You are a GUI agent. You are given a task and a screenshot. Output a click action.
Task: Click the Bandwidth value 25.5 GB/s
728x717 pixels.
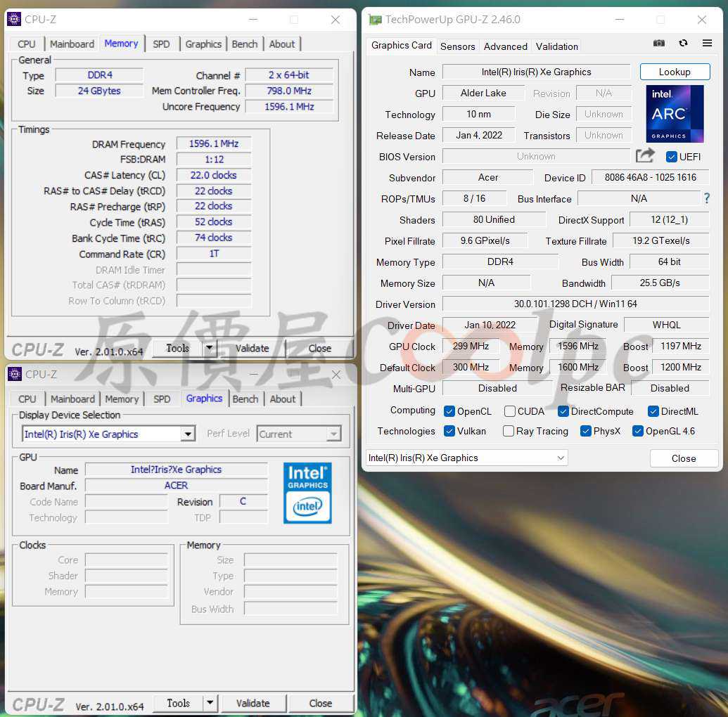coord(660,283)
